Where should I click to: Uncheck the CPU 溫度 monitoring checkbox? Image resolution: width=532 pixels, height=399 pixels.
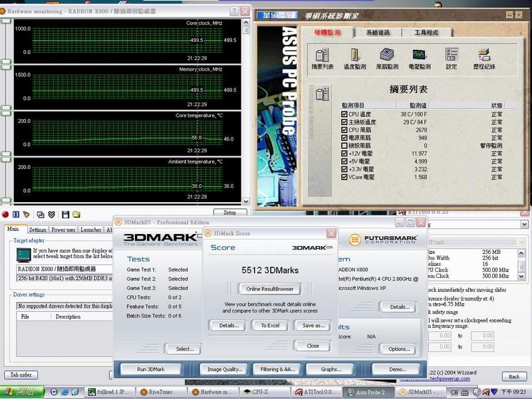[344, 114]
